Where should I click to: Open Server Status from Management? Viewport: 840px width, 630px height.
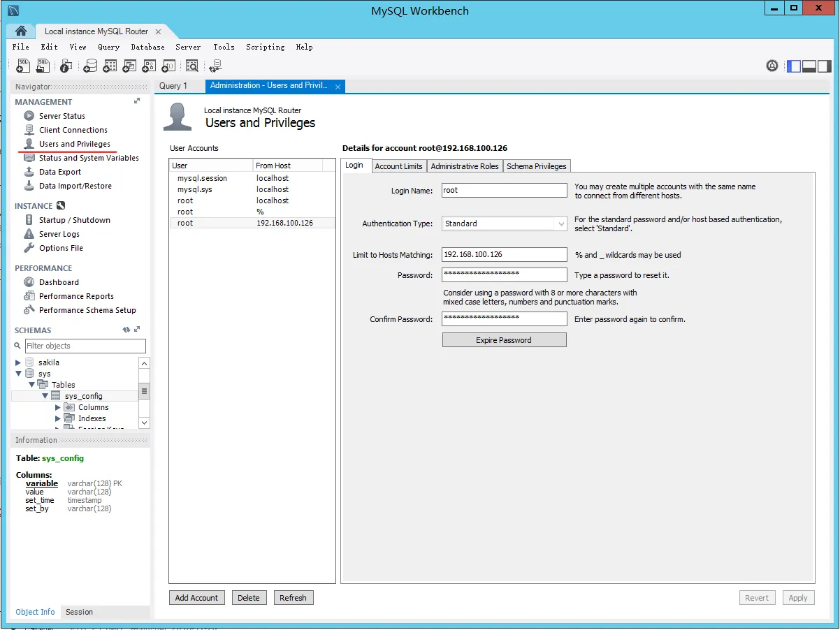tap(61, 116)
